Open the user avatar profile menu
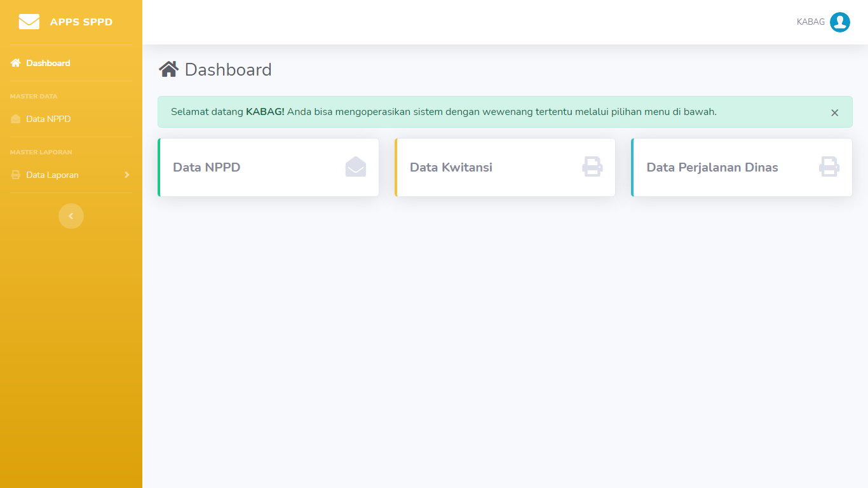 click(840, 22)
